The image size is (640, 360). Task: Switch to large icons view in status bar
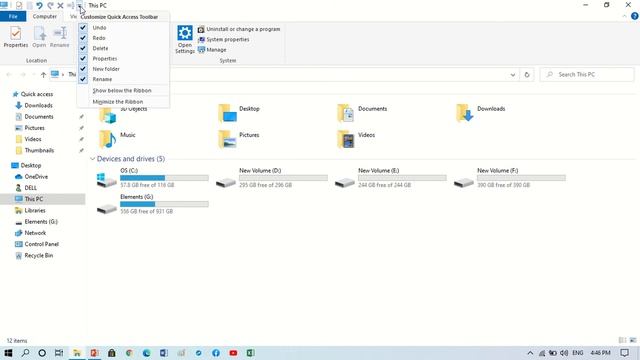point(633,340)
